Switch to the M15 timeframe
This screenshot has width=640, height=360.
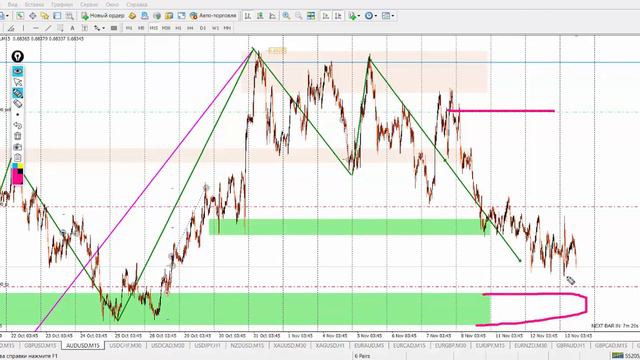tap(153, 28)
